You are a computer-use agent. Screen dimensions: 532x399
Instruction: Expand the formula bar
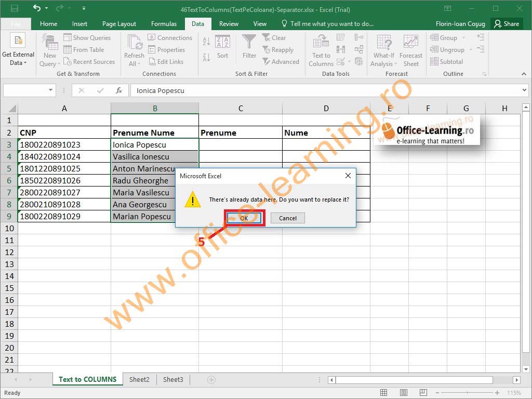525,90
